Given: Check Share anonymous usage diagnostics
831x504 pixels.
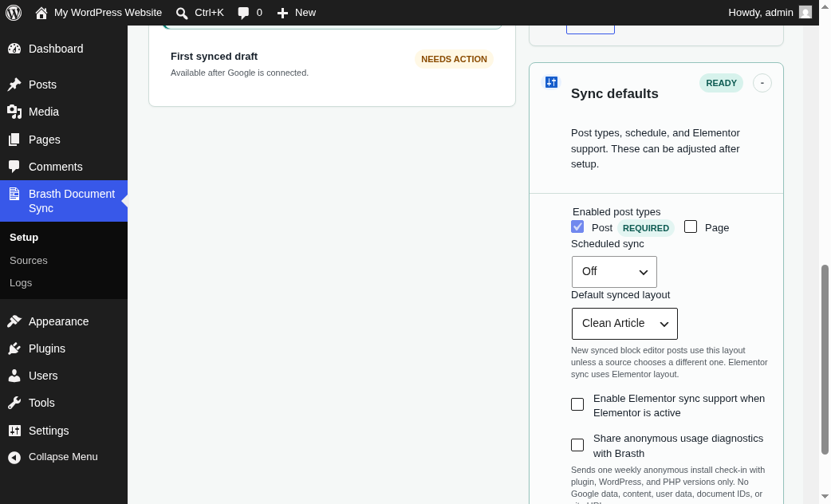Looking at the screenshot, I should coord(577,445).
